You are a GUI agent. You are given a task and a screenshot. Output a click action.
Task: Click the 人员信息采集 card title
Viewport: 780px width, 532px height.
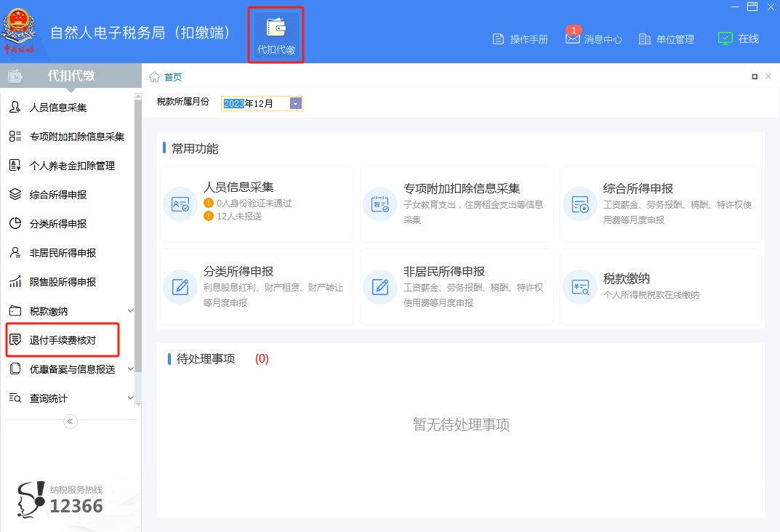238,187
